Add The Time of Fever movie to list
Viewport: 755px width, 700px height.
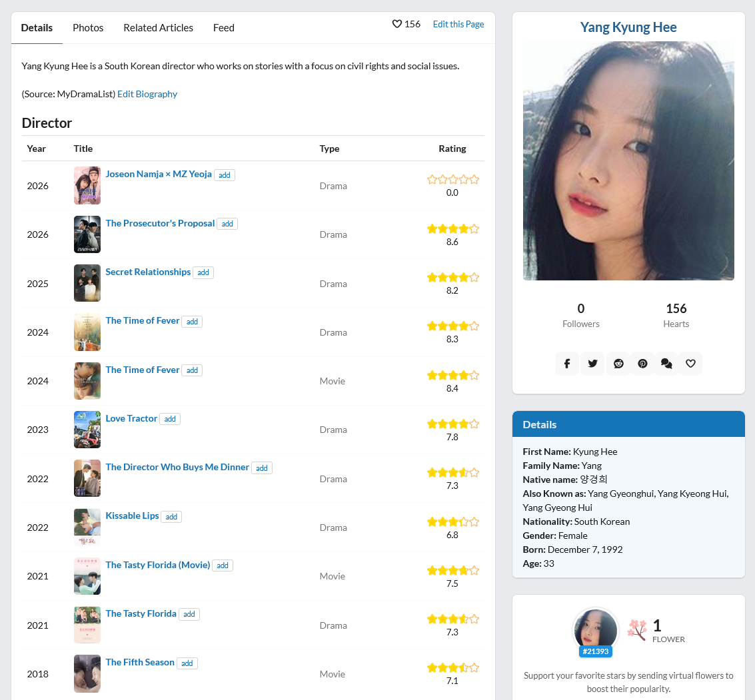[x=192, y=370]
